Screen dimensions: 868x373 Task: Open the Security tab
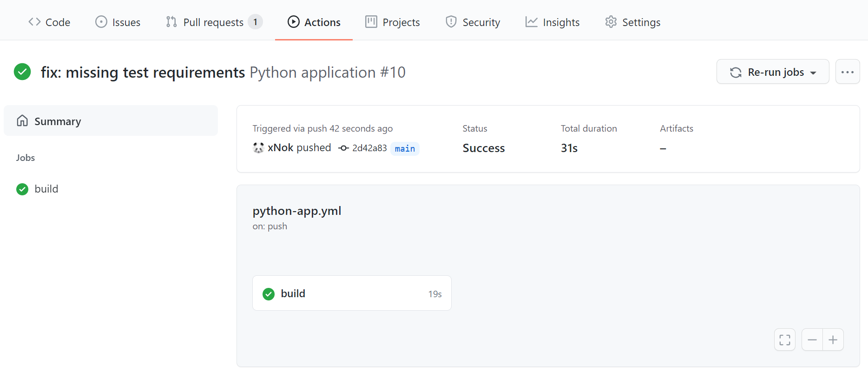tap(473, 22)
